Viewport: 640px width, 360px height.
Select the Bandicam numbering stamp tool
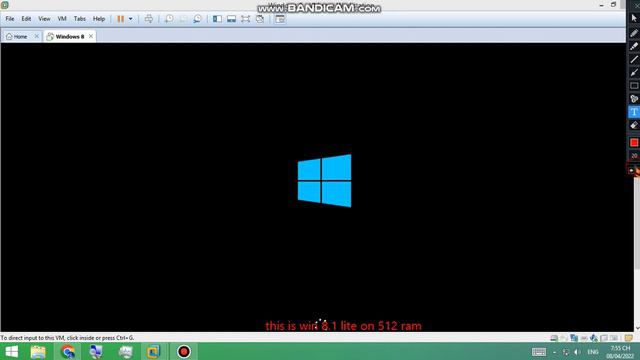tap(634, 99)
